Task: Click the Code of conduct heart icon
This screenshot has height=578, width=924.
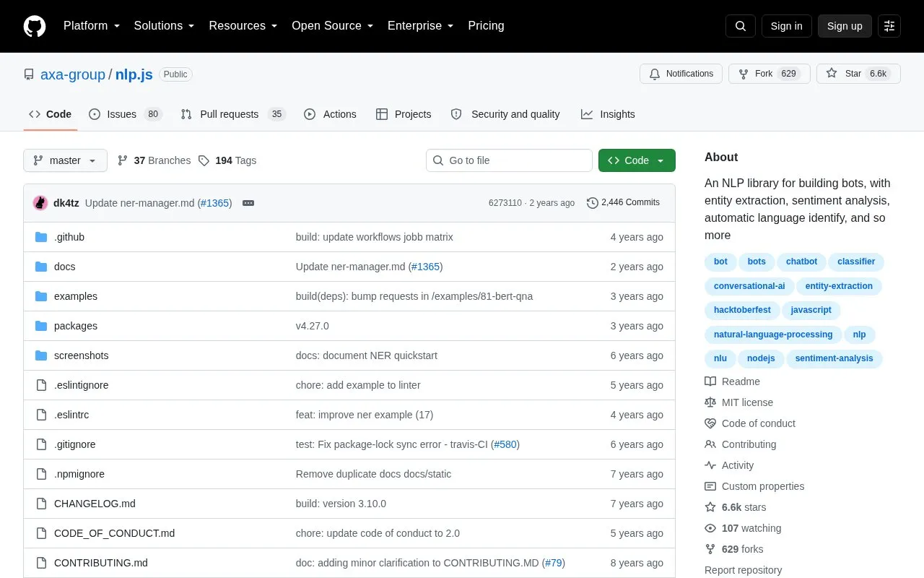Action: point(710,423)
